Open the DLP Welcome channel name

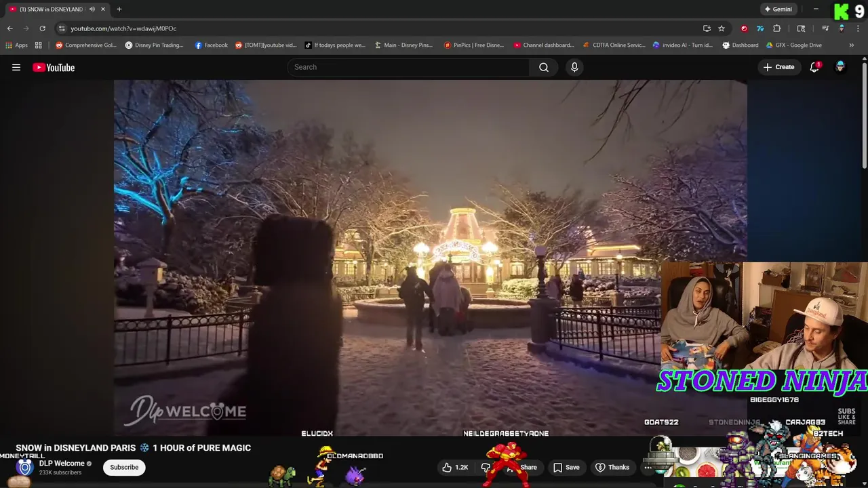pos(62,464)
